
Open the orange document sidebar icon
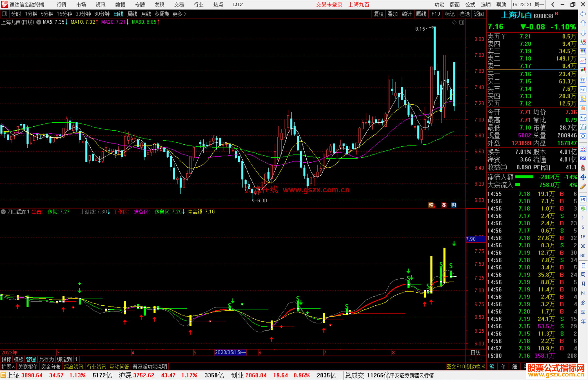click(583, 108)
